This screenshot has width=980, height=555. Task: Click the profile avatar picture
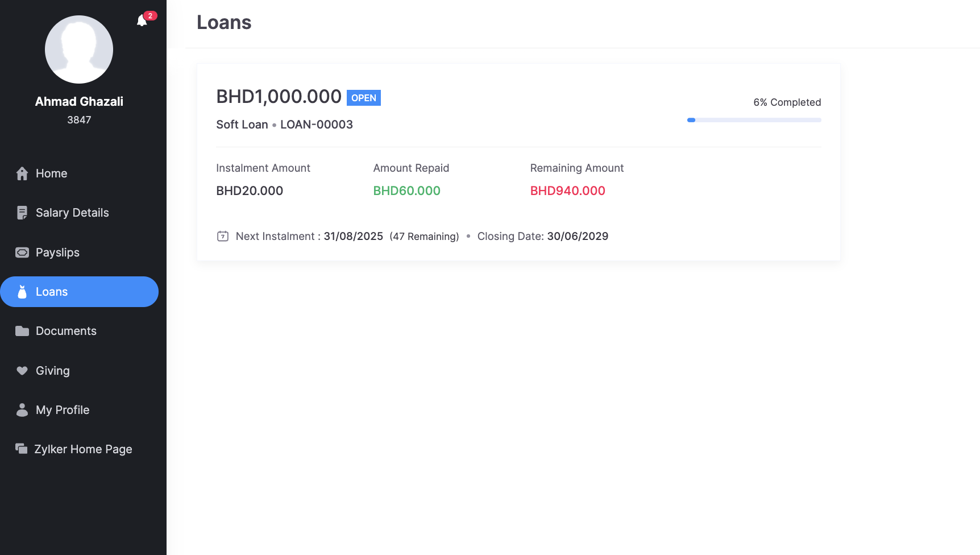[79, 49]
